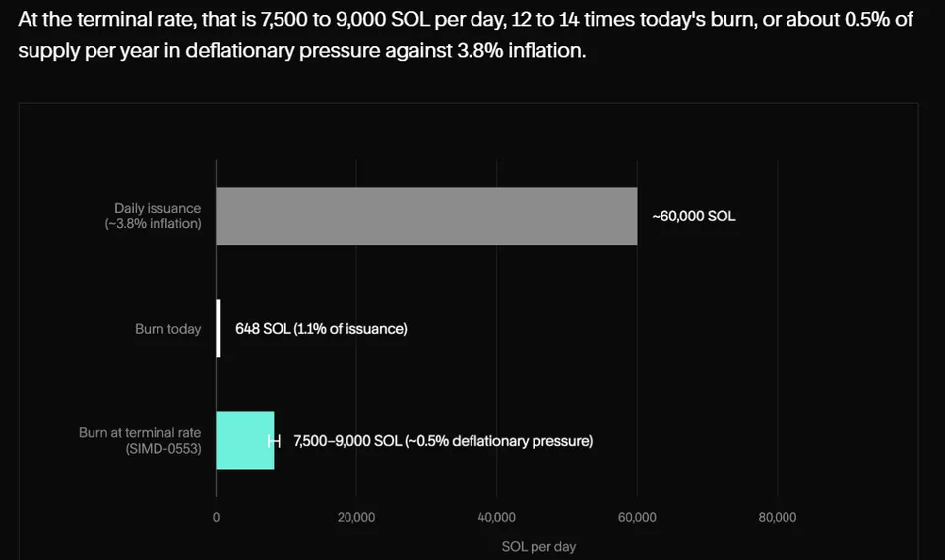
Task: Click the teal Burn at terminal rate bar
Action: 245,441
